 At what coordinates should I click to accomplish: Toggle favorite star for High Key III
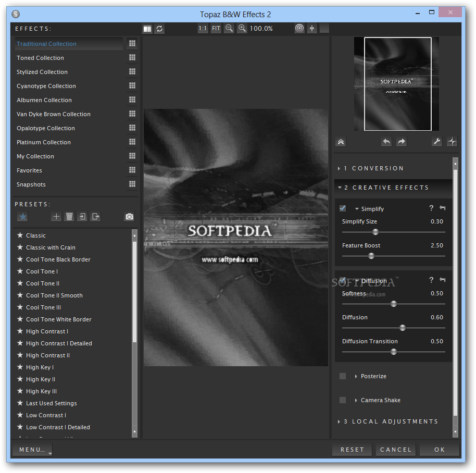click(20, 391)
